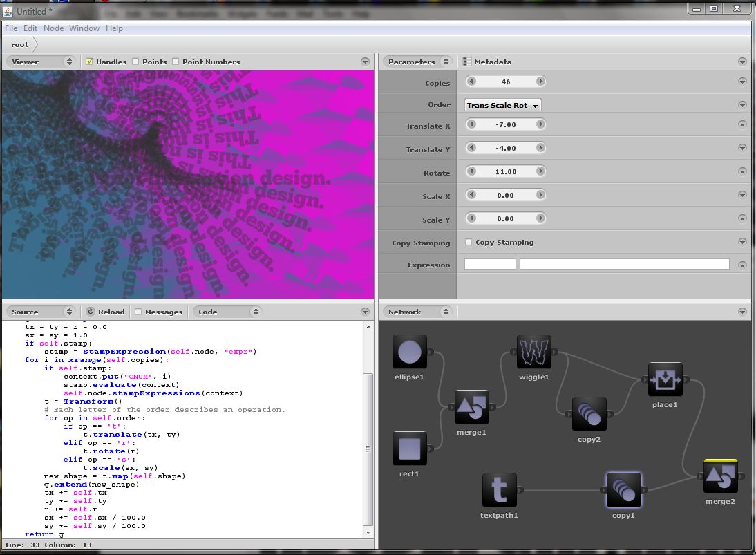This screenshot has width=756, height=555.
Task: Select the wiggle1 node icon
Action: 533,352
